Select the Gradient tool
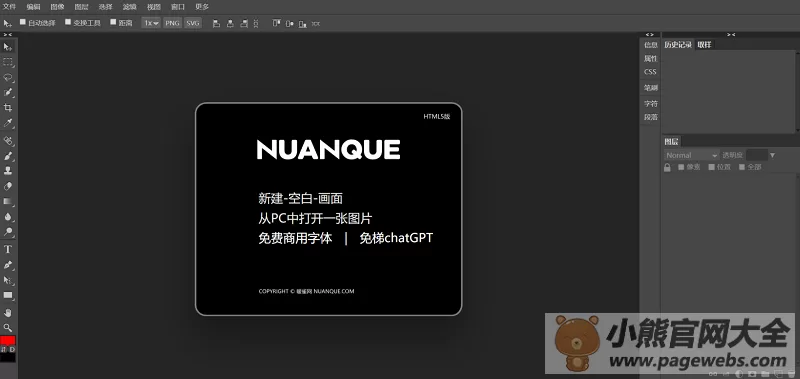Image resolution: width=800 pixels, height=379 pixels. [x=8, y=201]
